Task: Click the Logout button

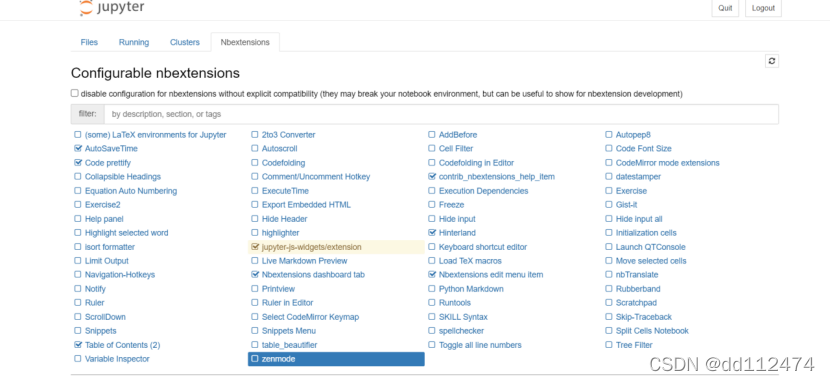Action: click(x=763, y=8)
